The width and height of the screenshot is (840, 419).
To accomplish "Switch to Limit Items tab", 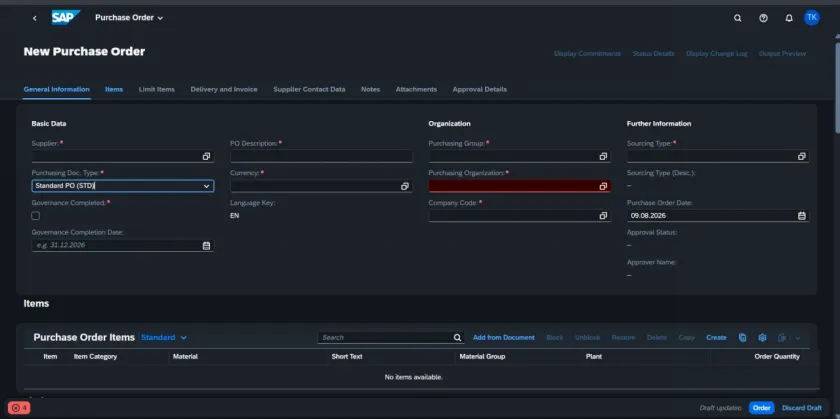I will pos(156,89).
